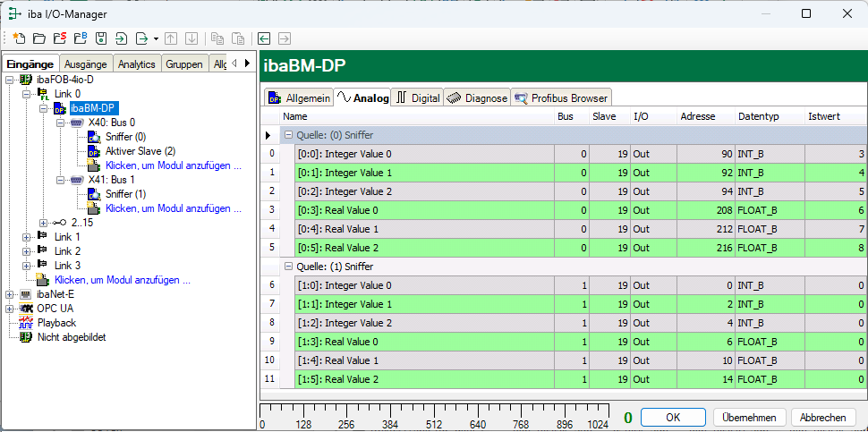Viewport: 868px width, 432px height.
Task: Click the import arrow toolbar icon
Action: point(121,38)
